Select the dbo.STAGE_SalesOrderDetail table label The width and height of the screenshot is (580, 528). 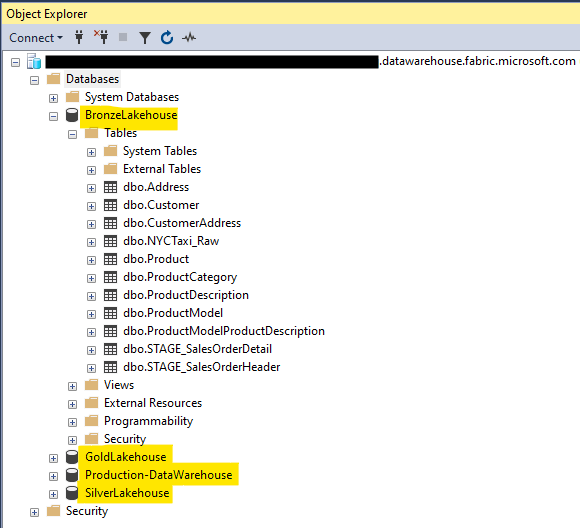(198, 349)
